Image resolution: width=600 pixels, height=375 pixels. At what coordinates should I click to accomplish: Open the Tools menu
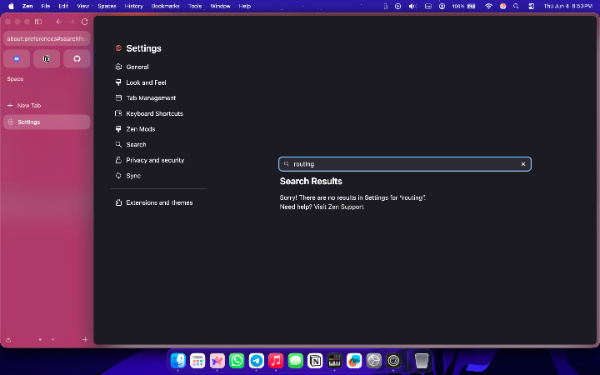(x=195, y=6)
